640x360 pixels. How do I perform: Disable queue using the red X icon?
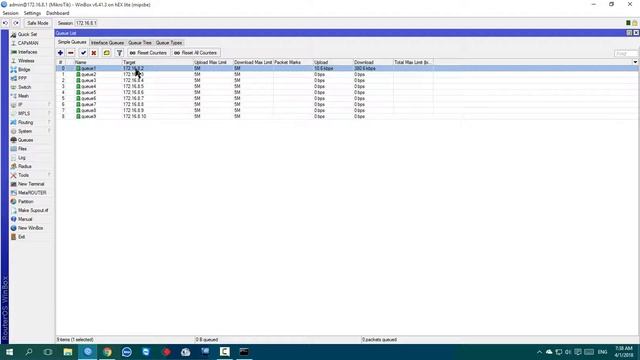tap(94, 53)
